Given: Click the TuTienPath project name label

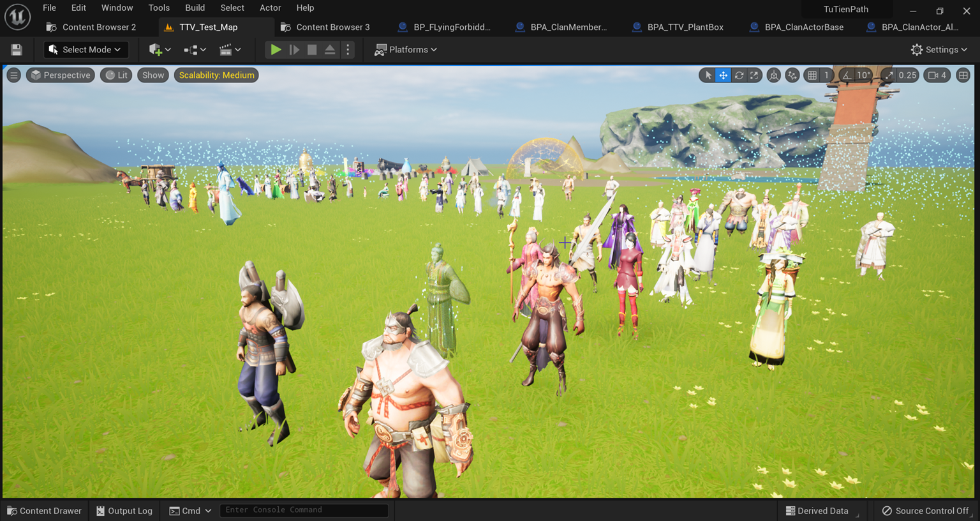Looking at the screenshot, I should 846,9.
